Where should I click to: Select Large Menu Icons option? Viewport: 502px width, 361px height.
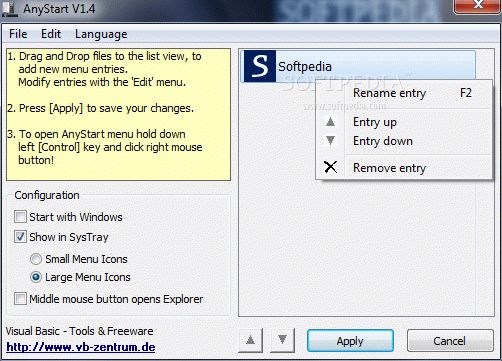click(36, 277)
